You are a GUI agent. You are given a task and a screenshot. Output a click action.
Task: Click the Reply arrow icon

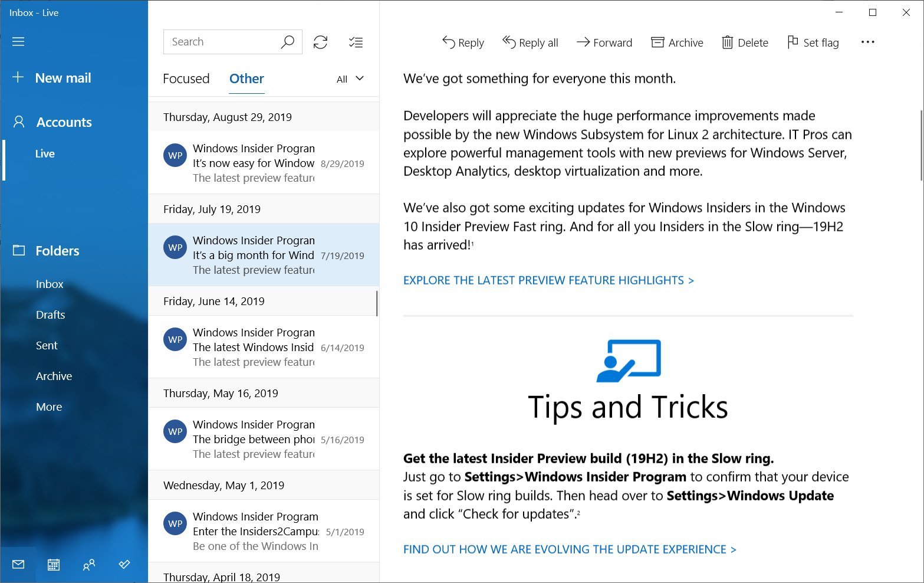pyautogui.click(x=448, y=42)
